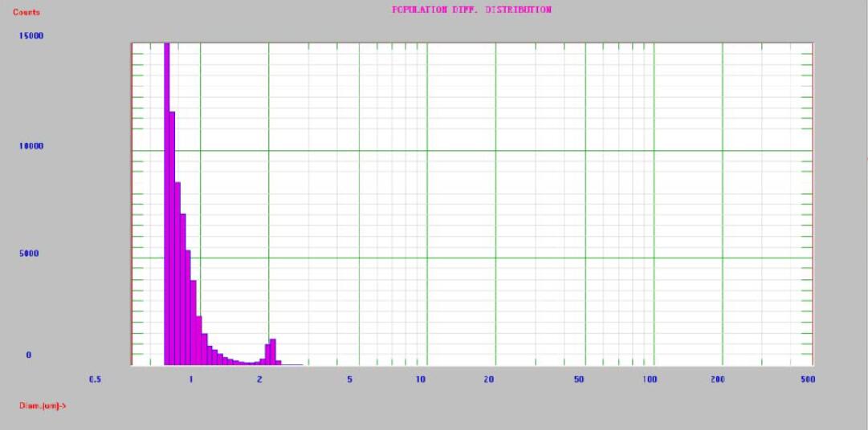This screenshot has width=868, height=430.
Task: Click the x-axis label 50
Action: point(579,379)
